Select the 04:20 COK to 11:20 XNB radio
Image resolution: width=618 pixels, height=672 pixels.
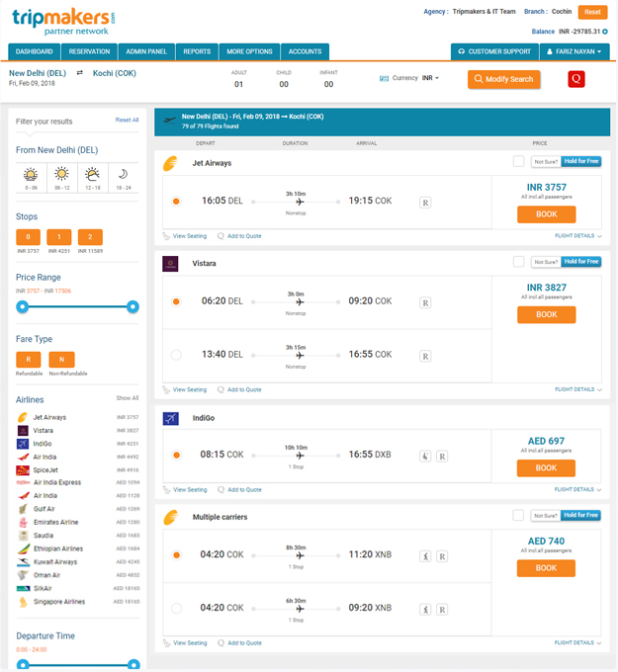coord(176,555)
